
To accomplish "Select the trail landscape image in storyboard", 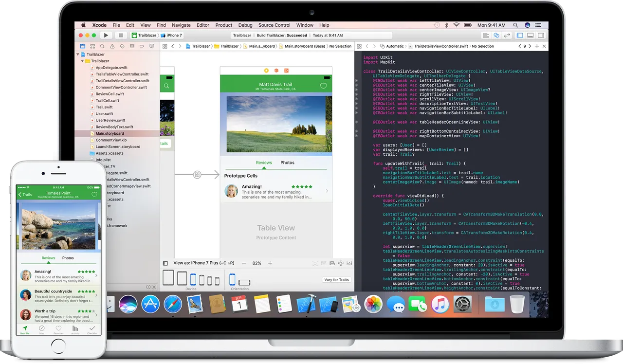I will pos(276,124).
